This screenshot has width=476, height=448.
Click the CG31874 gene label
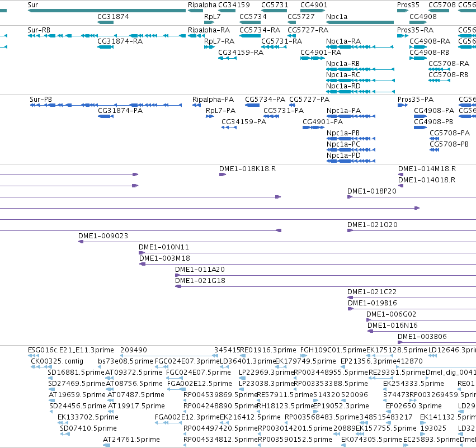(113, 17)
